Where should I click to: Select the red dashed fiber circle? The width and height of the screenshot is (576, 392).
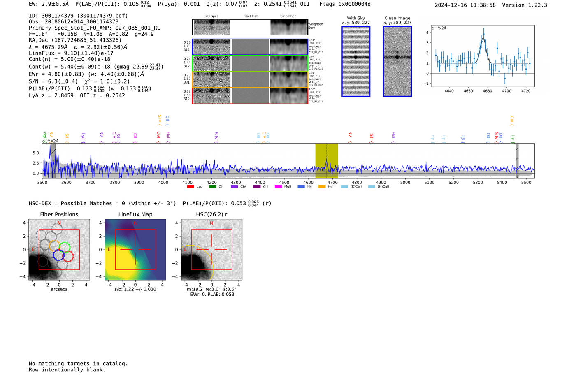68,257
